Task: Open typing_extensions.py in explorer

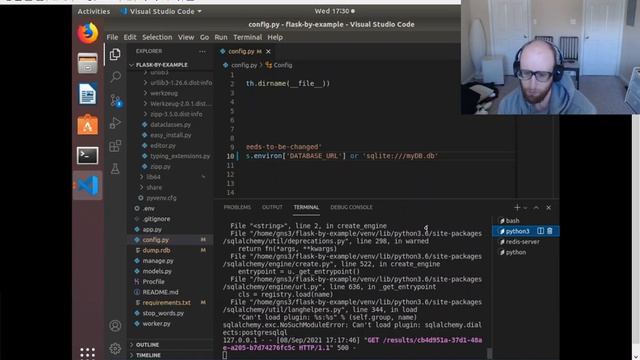Action: (x=180, y=156)
